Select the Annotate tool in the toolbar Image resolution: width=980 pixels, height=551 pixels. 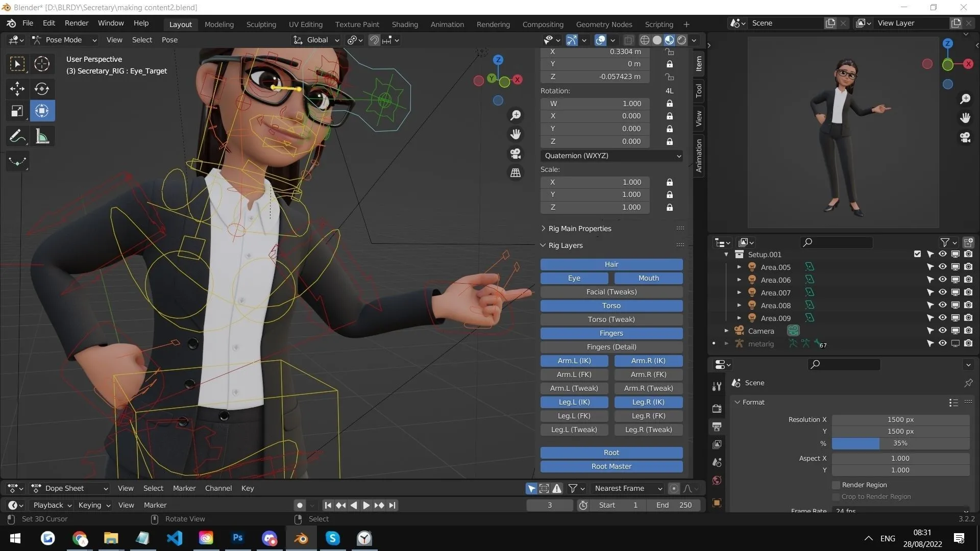17,136
